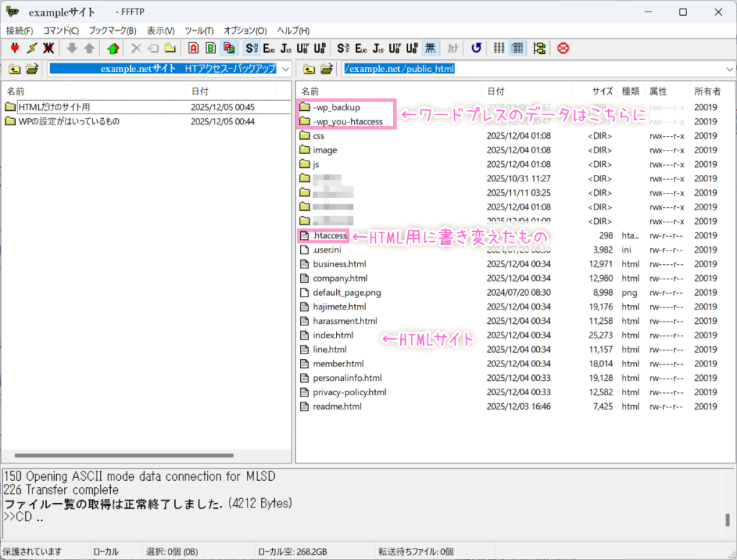Expand the remote path dropdown
Screen dimensions: 737x560
click(x=730, y=69)
